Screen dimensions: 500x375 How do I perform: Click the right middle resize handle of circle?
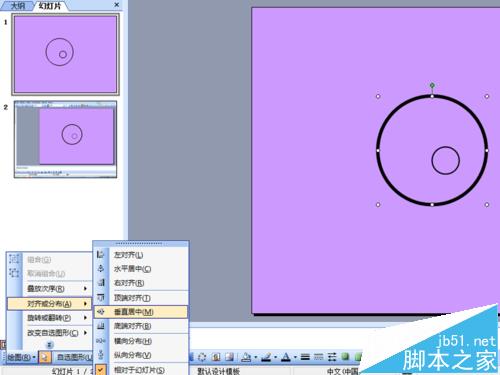tap(487, 151)
